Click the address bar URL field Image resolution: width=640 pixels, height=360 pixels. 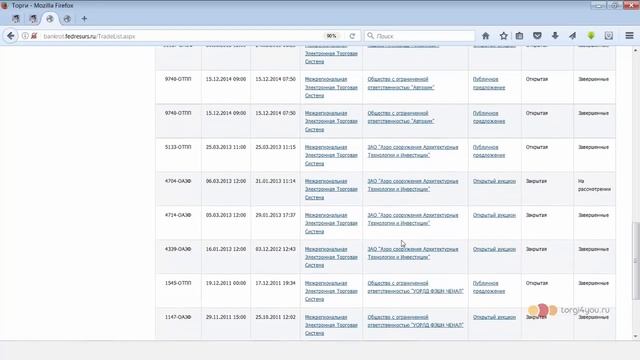(180, 36)
